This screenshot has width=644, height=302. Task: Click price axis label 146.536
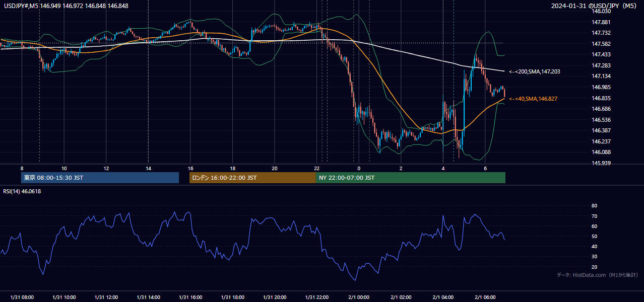[x=601, y=120]
